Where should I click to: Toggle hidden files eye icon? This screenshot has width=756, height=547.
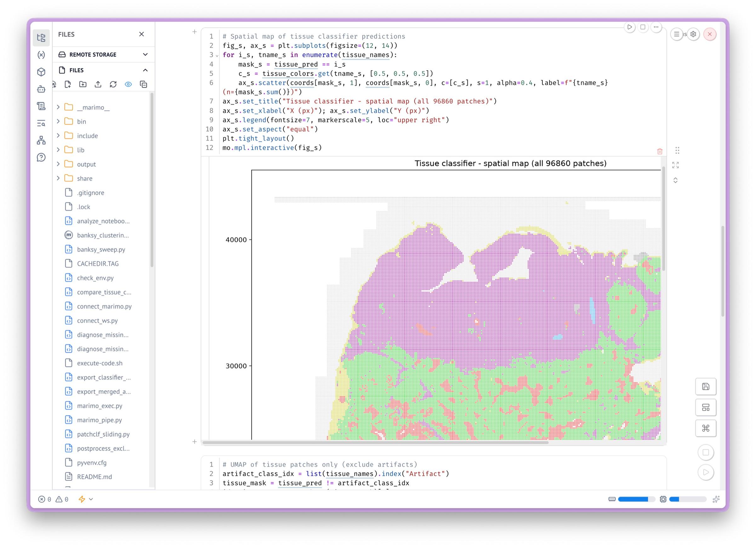tap(128, 84)
